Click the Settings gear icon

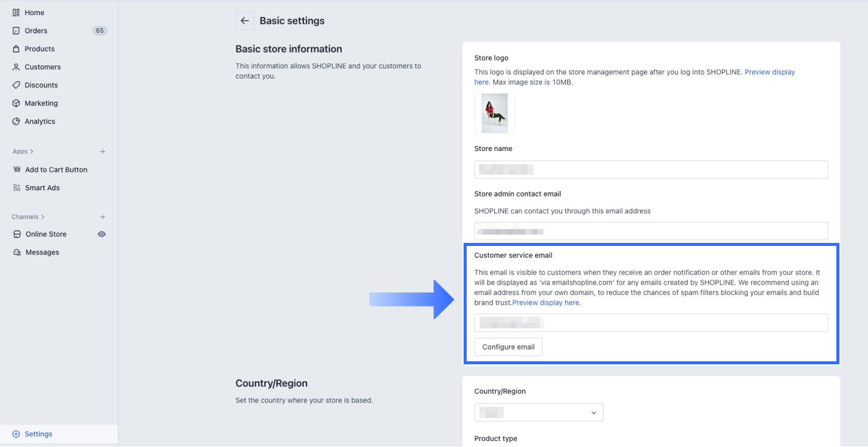16,434
